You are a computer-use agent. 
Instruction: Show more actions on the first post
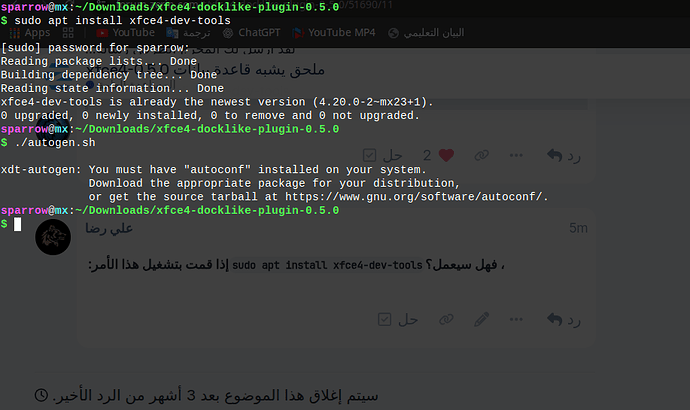tap(517, 156)
